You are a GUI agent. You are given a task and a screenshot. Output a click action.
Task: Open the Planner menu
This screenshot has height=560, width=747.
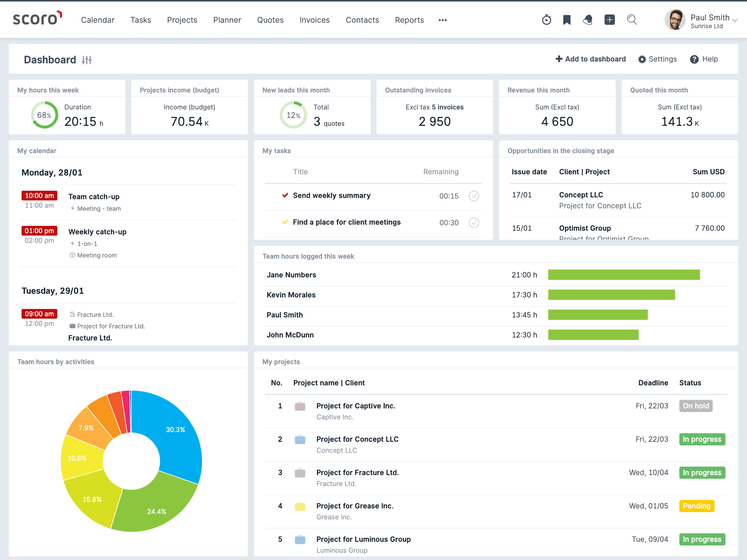coord(227,20)
